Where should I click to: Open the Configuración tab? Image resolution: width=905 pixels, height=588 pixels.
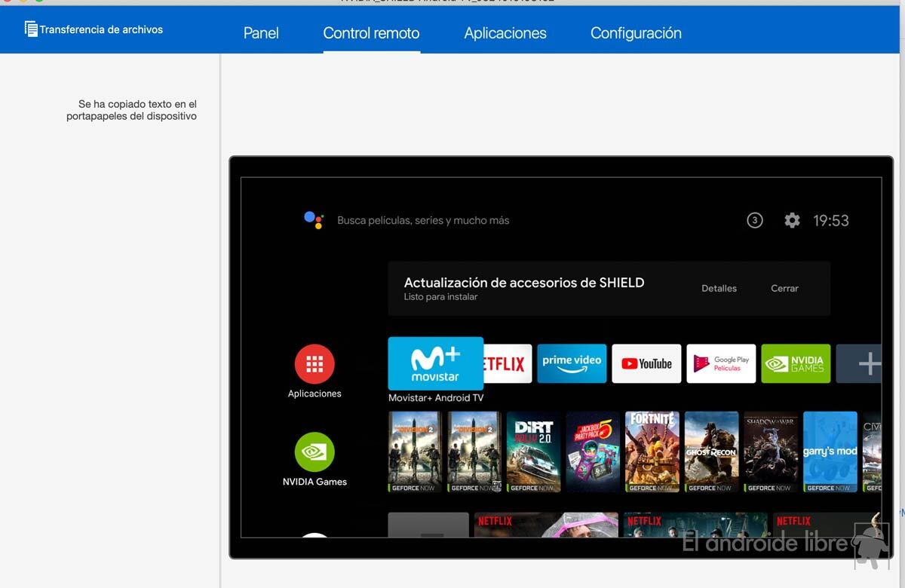pyautogui.click(x=636, y=33)
